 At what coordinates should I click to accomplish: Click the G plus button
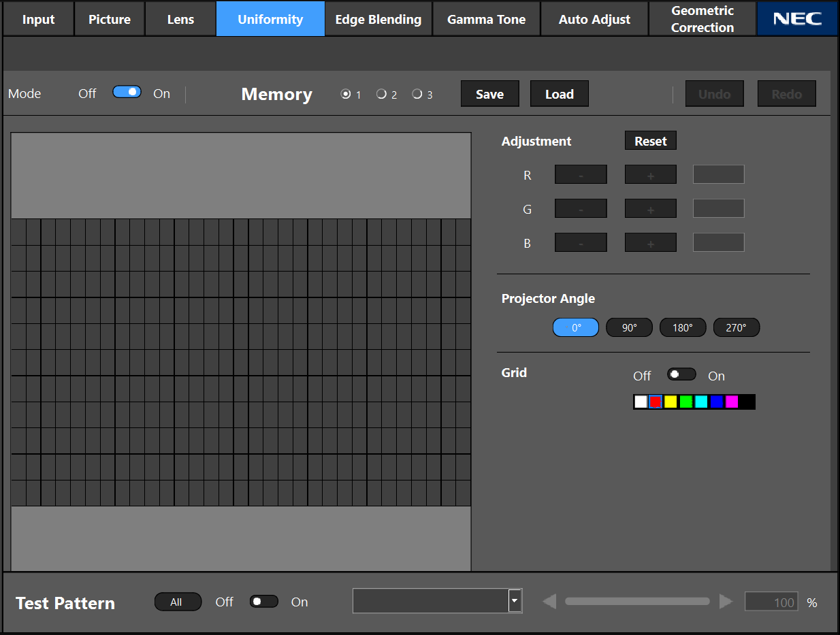point(650,209)
